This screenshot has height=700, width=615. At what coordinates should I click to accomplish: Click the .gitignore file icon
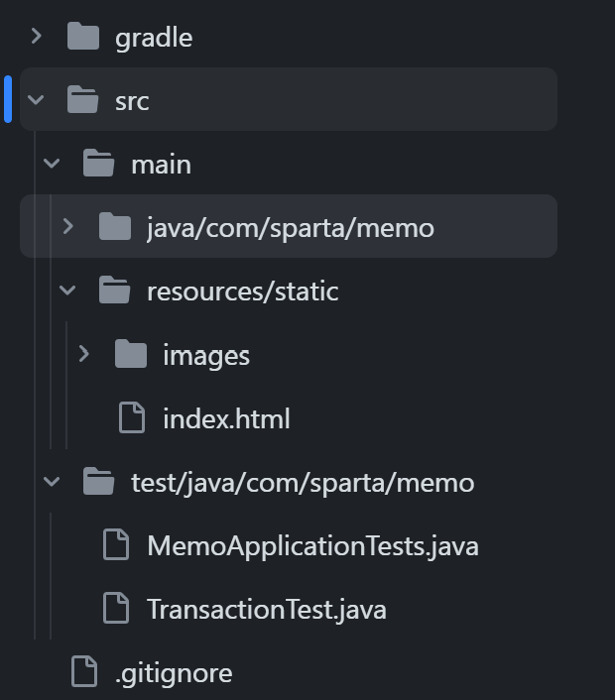[84, 671]
